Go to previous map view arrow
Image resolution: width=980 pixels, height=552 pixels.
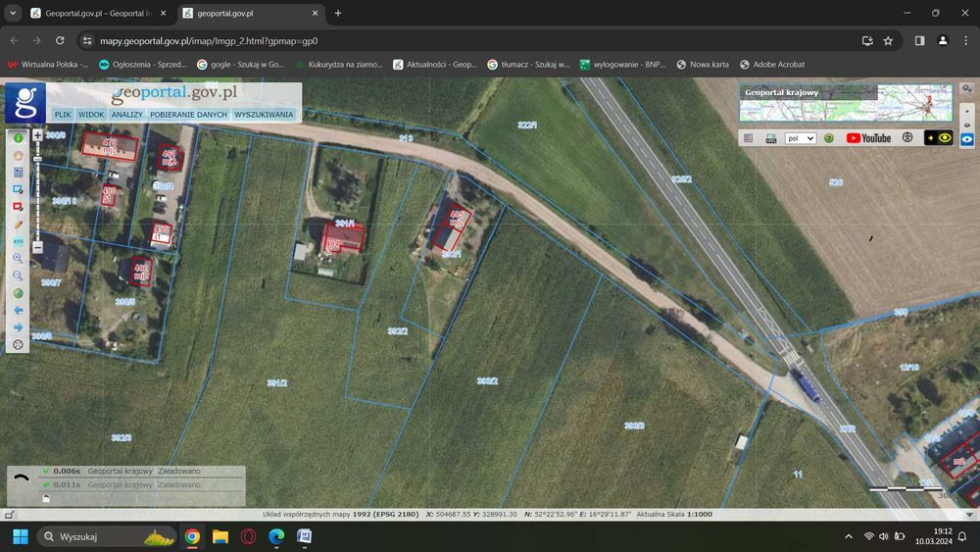[18, 310]
